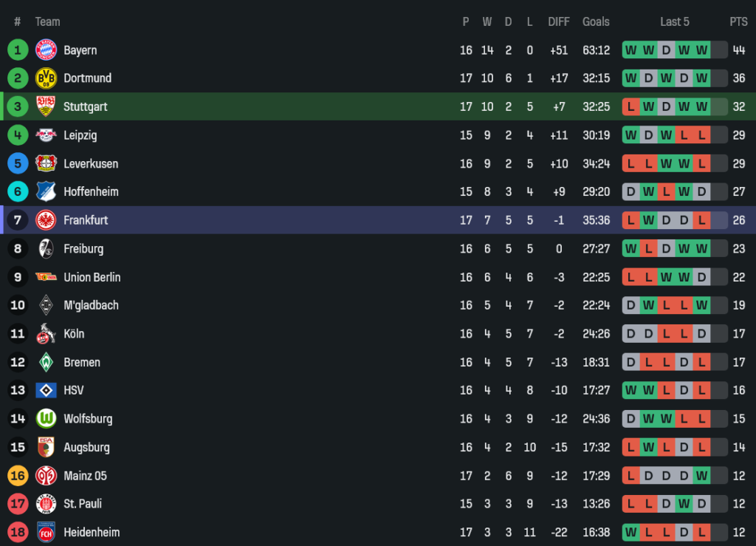Open the Leverkusen crest icon
This screenshot has height=546, width=756.
tap(46, 163)
